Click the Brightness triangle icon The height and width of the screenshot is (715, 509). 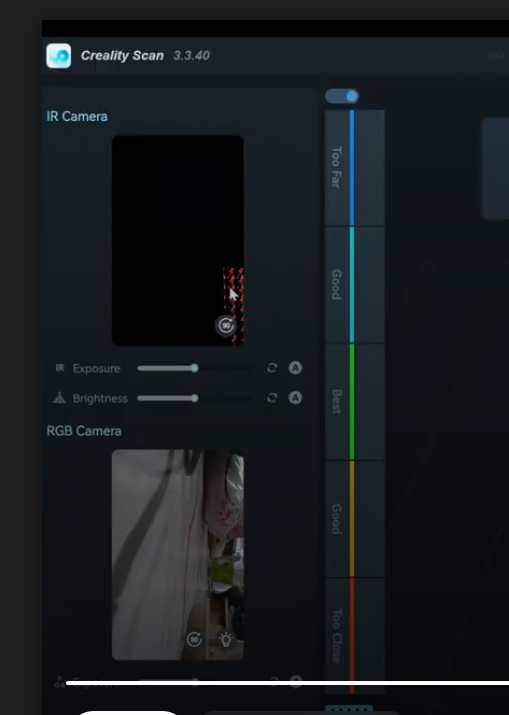coord(60,398)
